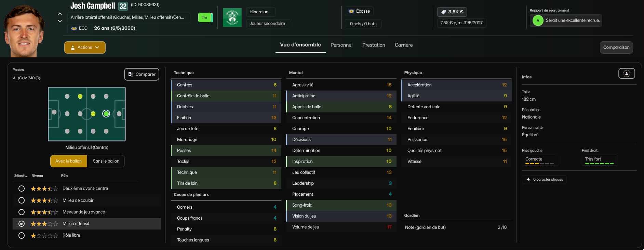
Task: Click the 3,5K € value tag
Action: (x=452, y=12)
